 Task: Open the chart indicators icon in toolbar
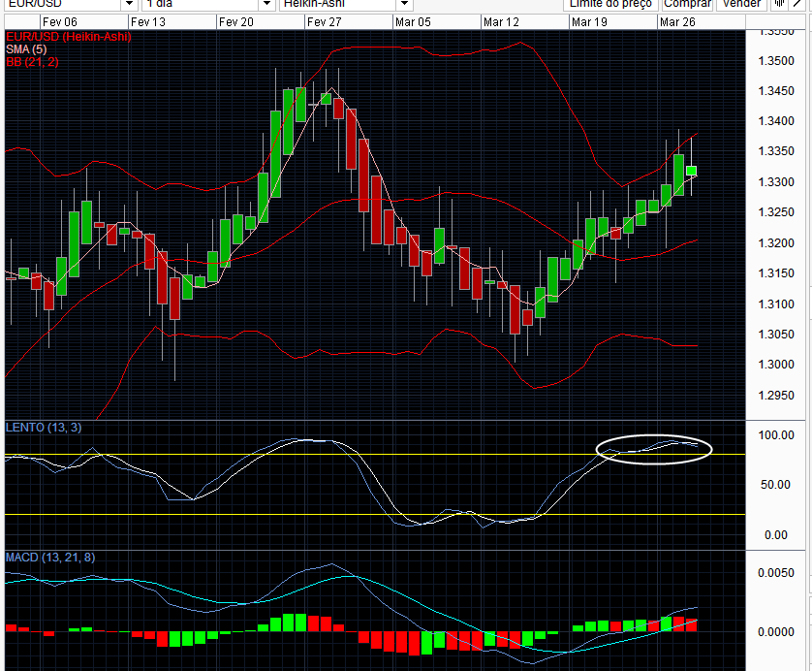(779, 4)
